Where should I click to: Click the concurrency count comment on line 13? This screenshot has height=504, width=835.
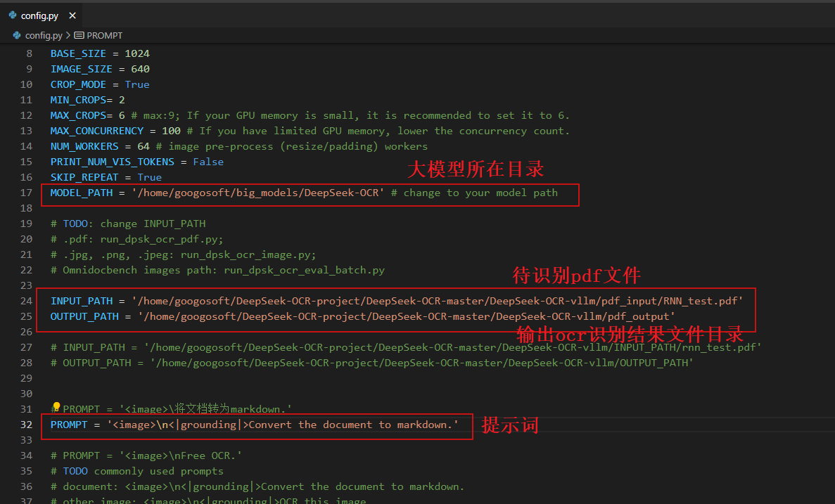click(x=378, y=131)
